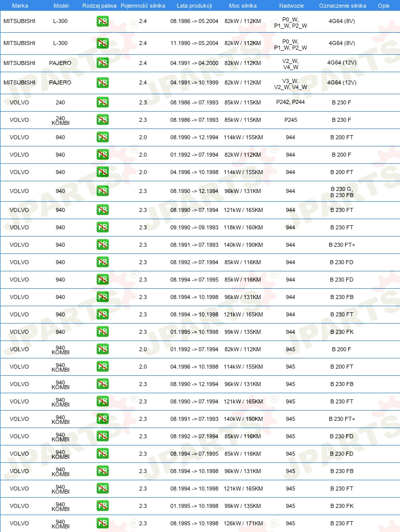Click fuel icon for 940 Kombi B 230 FK row
The image size is (400, 532).
click(x=102, y=506)
